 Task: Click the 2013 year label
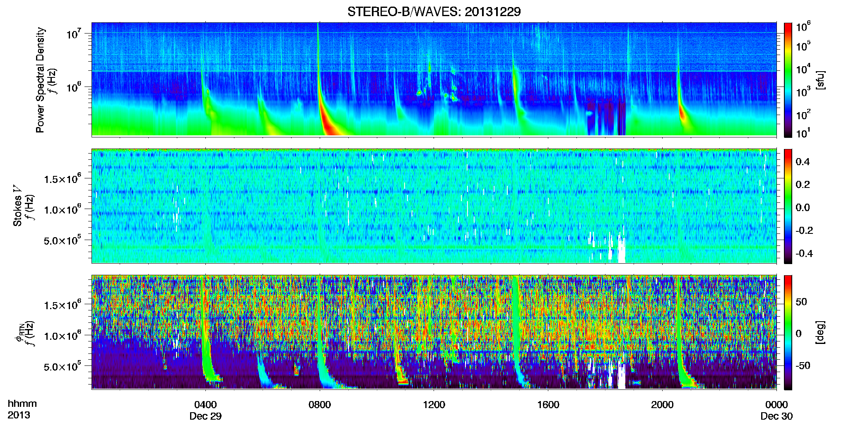click(19, 415)
